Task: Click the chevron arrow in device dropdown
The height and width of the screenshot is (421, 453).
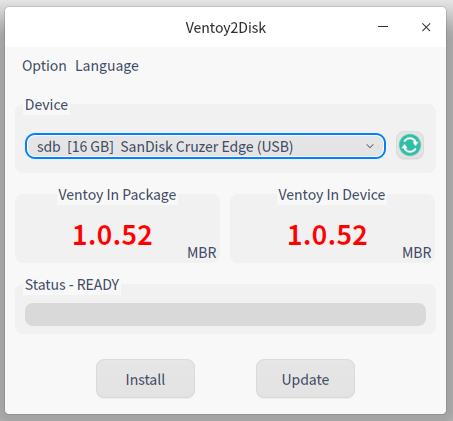Action: click(x=370, y=146)
